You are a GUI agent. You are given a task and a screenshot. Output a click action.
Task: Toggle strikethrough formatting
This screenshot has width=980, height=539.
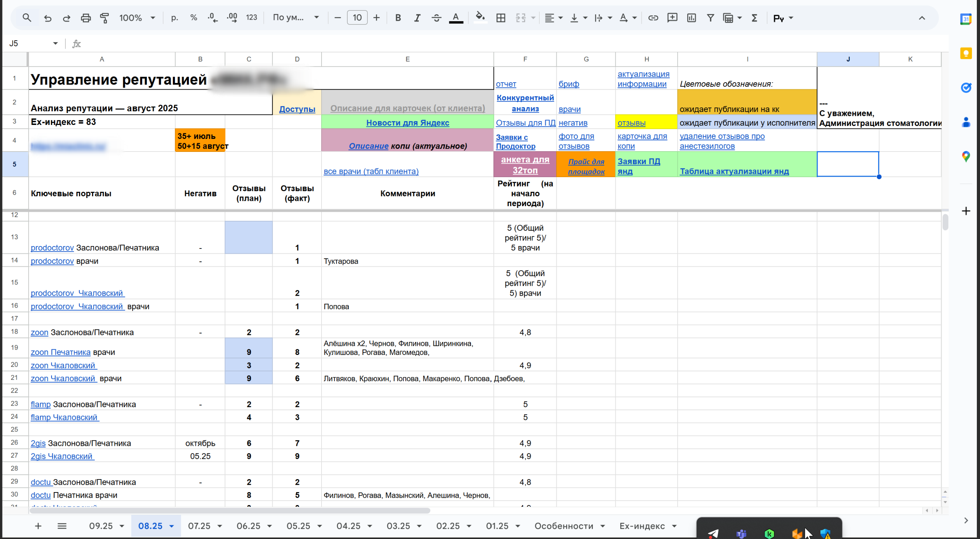(436, 17)
